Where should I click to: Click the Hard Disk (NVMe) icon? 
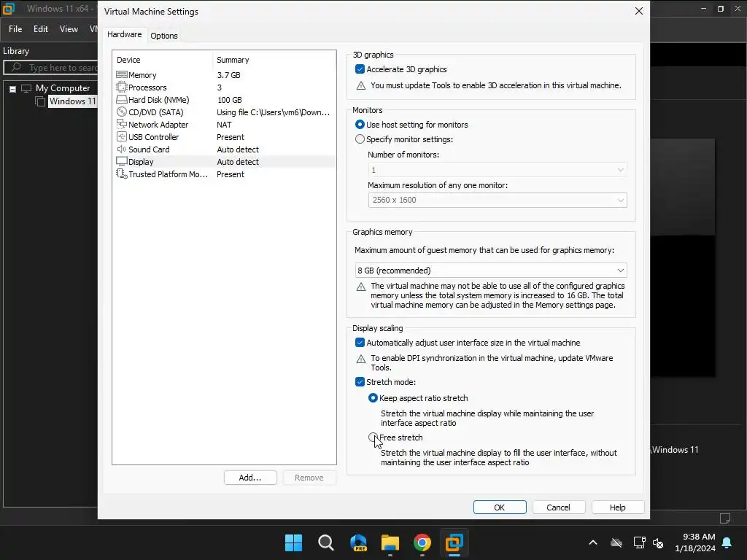(x=122, y=99)
